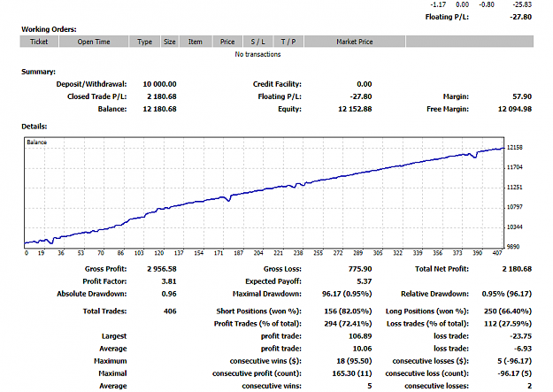The width and height of the screenshot is (553, 392).
Task: Select the Long Positions value 250 (66.40%)
Action: [508, 311]
